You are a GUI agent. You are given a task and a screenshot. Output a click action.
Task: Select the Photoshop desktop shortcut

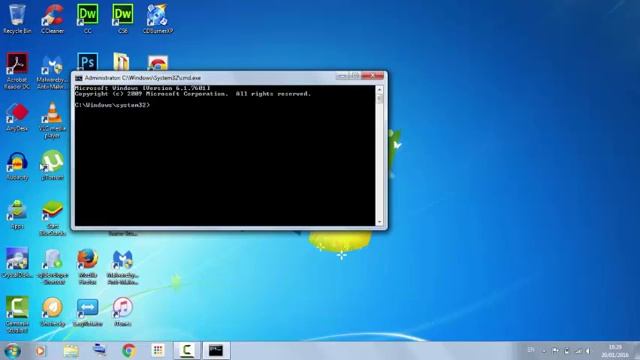(x=87, y=62)
